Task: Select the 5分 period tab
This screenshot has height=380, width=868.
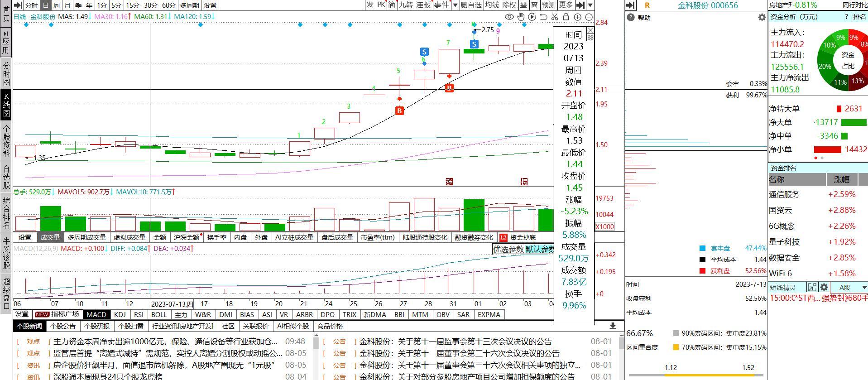Action: [116, 5]
